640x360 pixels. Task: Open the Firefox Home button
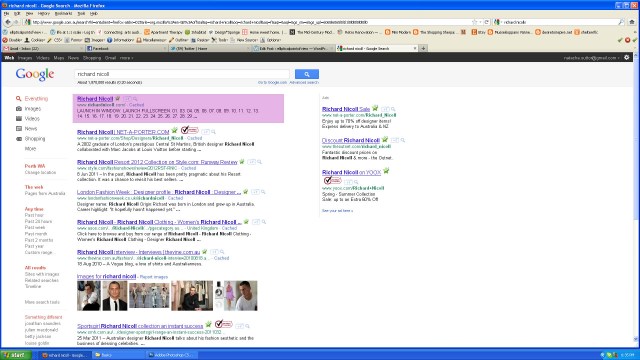632,22
